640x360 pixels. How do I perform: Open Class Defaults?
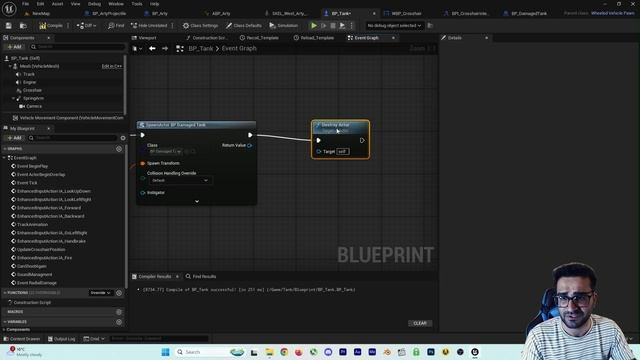click(244, 25)
